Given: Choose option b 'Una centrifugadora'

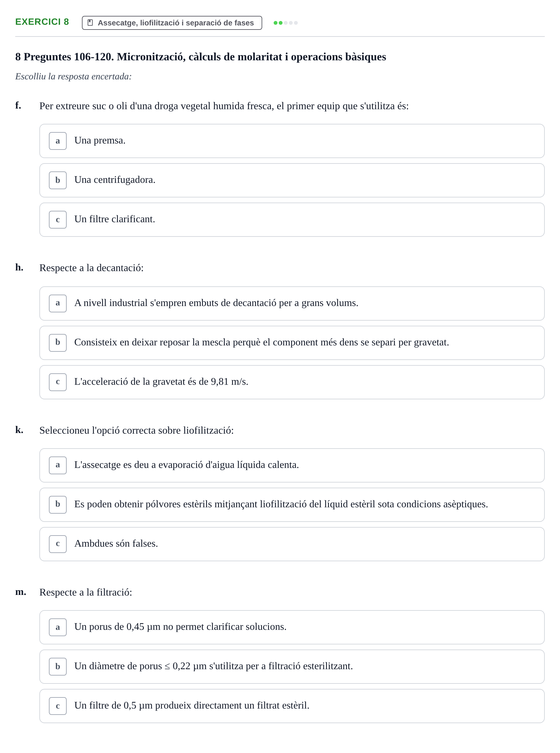Looking at the screenshot, I should tap(292, 180).
